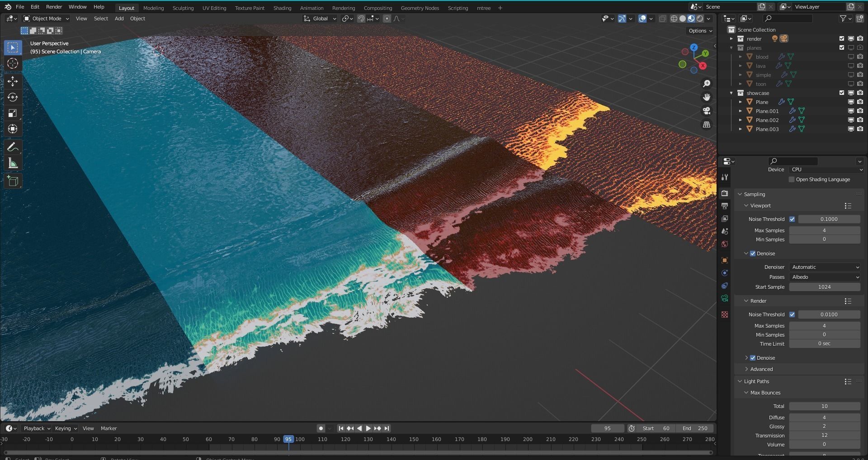This screenshot has height=460, width=868.
Task: Open the Add menu in viewport header
Action: coord(119,19)
